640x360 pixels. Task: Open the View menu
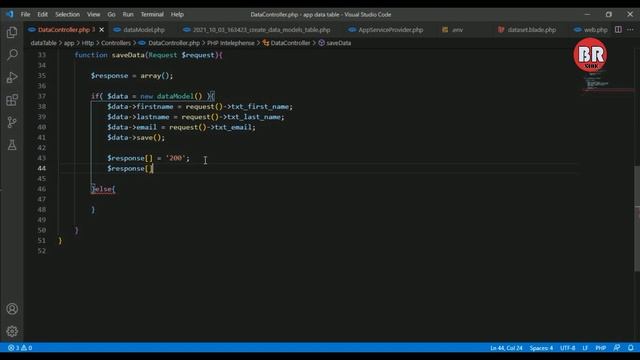coord(93,14)
